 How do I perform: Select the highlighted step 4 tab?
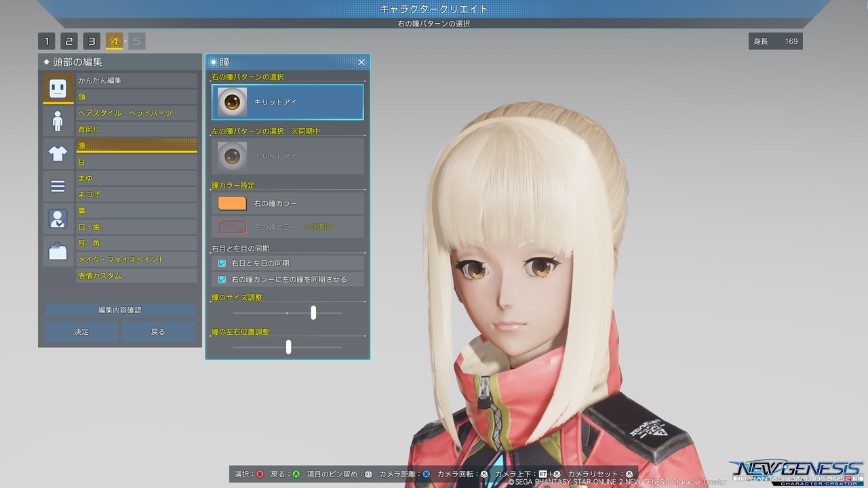coord(114,41)
